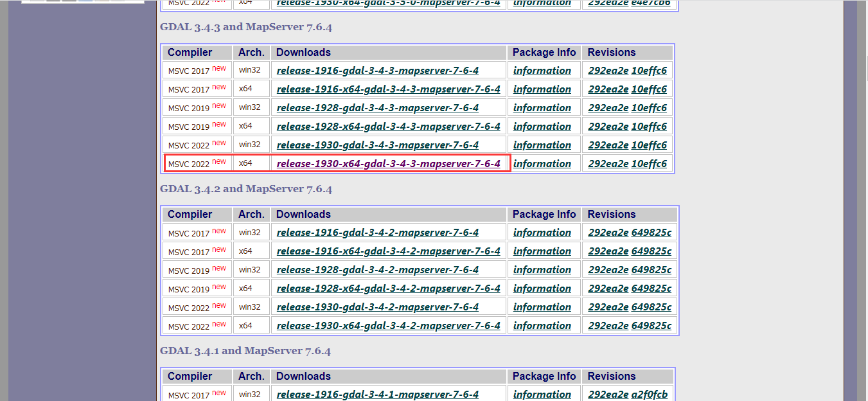Open 649825c in release-1930-x64-gdal-3-4-2 row
This screenshot has width=868, height=401.
point(651,326)
